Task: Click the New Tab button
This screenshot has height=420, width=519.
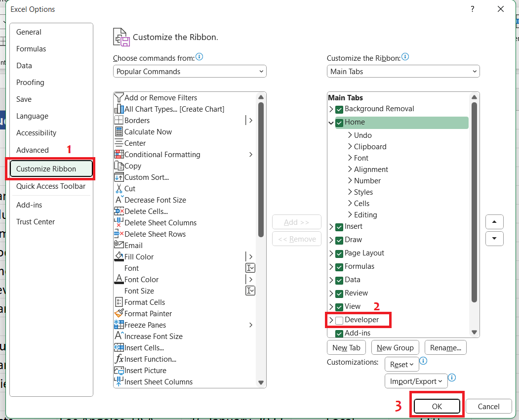Action: click(x=346, y=347)
